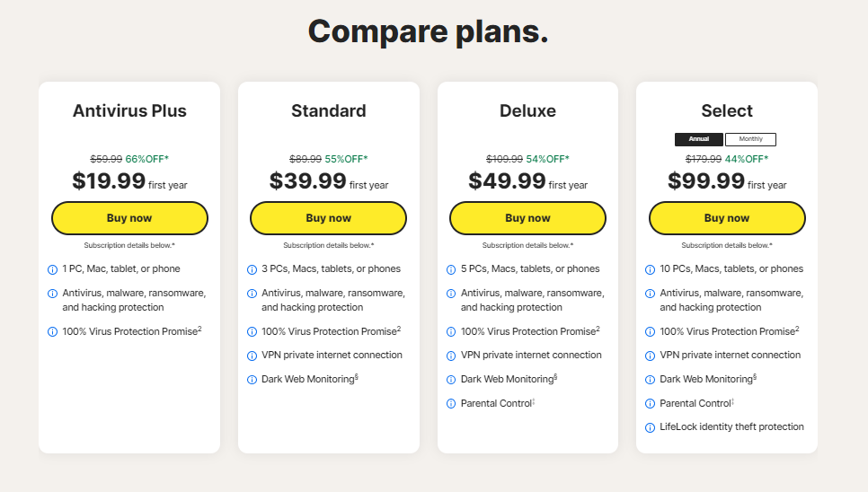Open info icon for Select VPN private connection
The height and width of the screenshot is (492, 868).
(651, 356)
